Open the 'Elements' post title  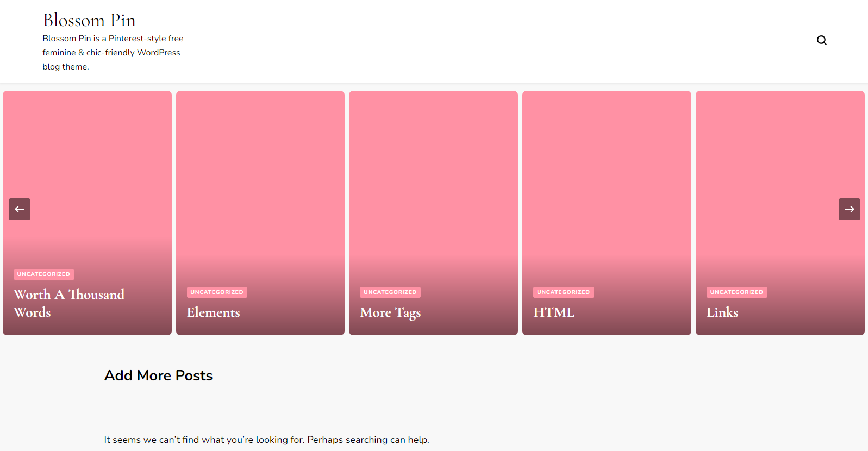tap(213, 312)
